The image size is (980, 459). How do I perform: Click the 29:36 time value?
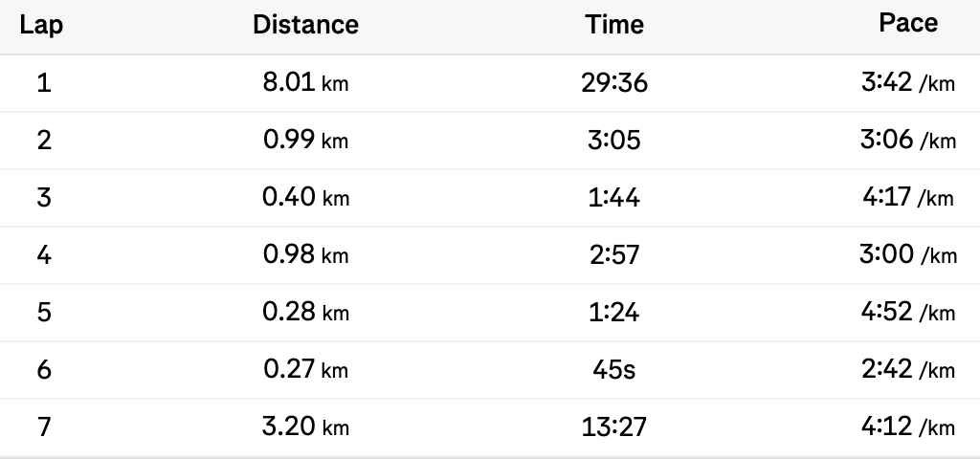[614, 83]
